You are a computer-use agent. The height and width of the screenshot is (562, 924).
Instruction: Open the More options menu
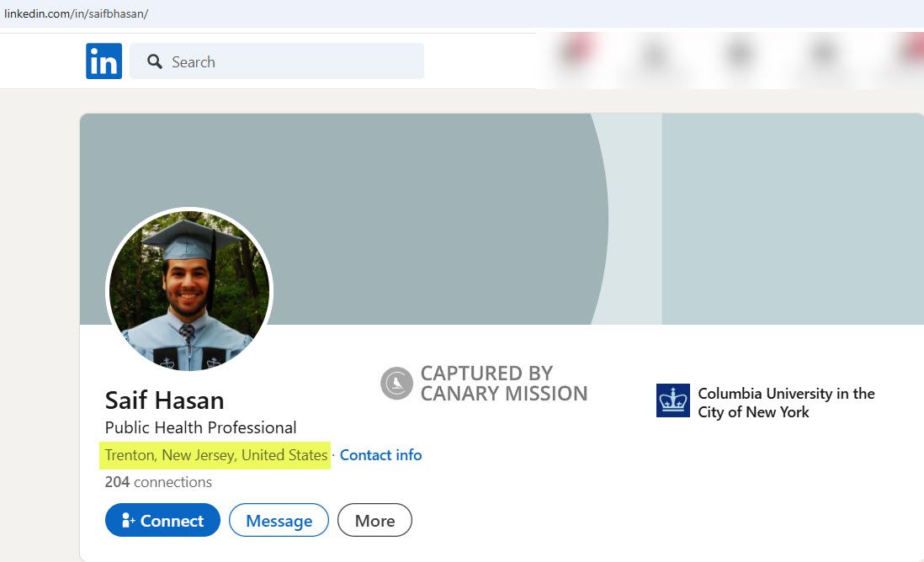click(x=374, y=520)
